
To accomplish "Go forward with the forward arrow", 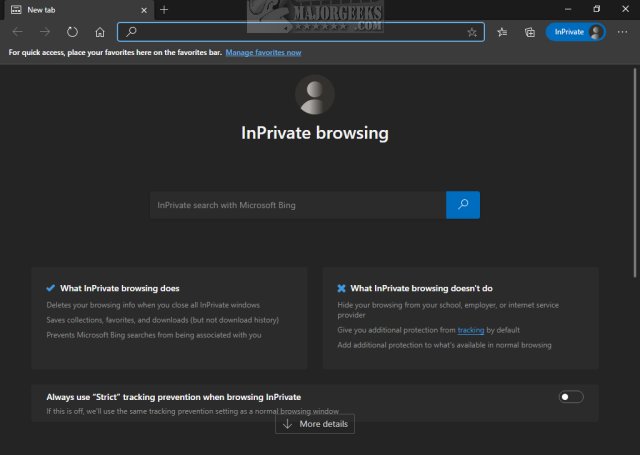I will click(45, 32).
